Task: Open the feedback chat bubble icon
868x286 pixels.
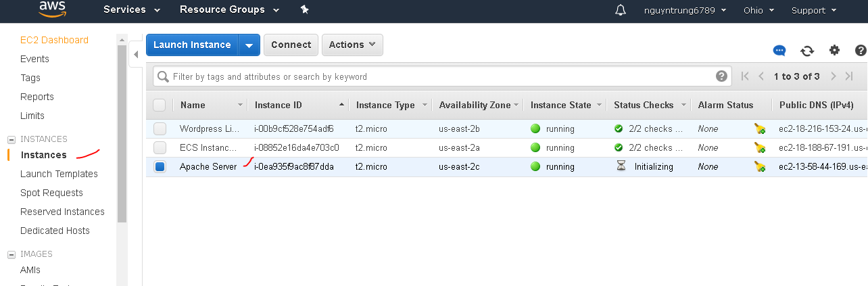Action: coord(779,51)
